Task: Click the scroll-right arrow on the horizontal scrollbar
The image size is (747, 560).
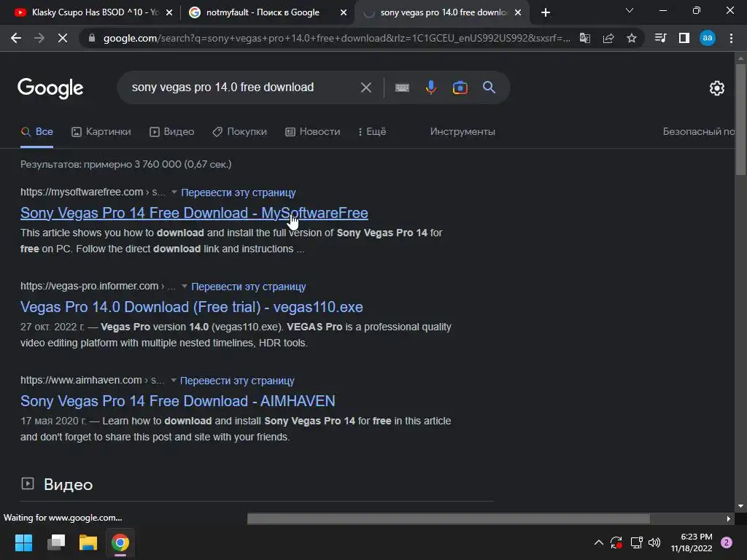Action: [729, 518]
